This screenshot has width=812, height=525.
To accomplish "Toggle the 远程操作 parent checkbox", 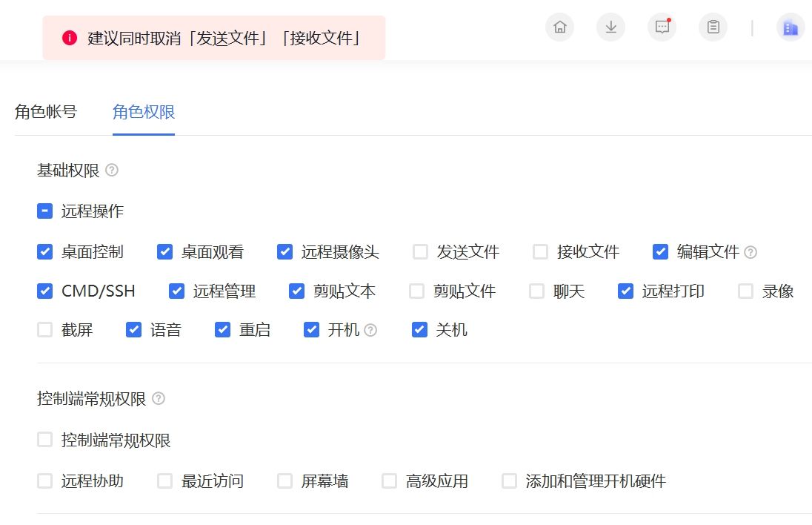I will point(45,211).
